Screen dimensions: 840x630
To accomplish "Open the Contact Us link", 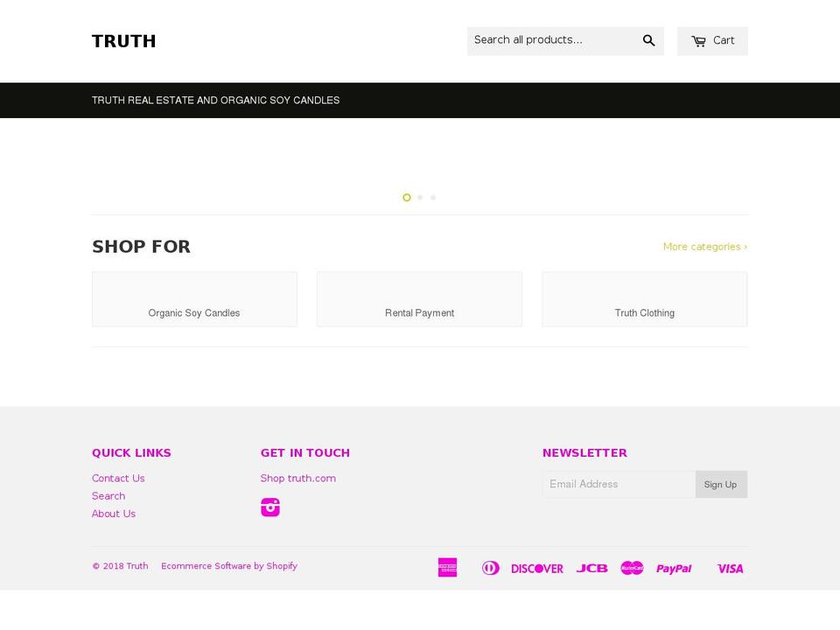I will coord(118,478).
